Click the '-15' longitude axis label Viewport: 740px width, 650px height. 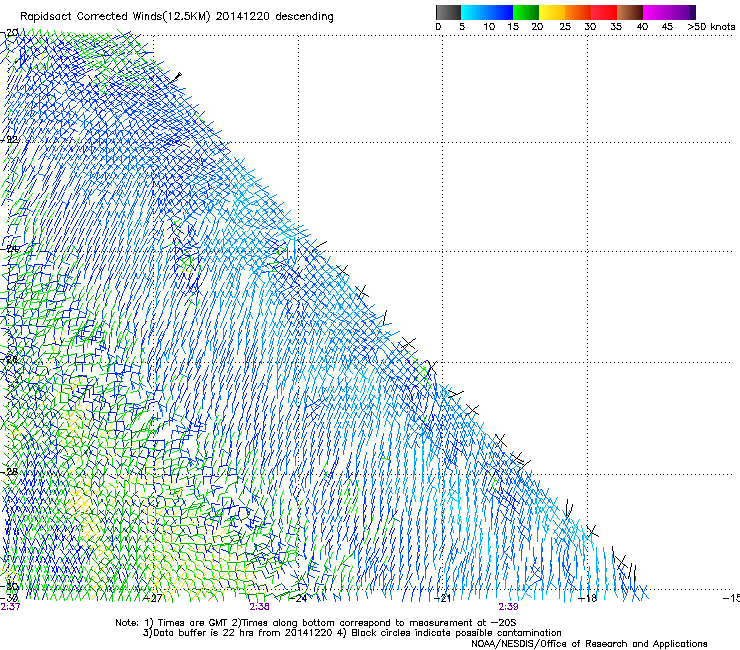732,598
